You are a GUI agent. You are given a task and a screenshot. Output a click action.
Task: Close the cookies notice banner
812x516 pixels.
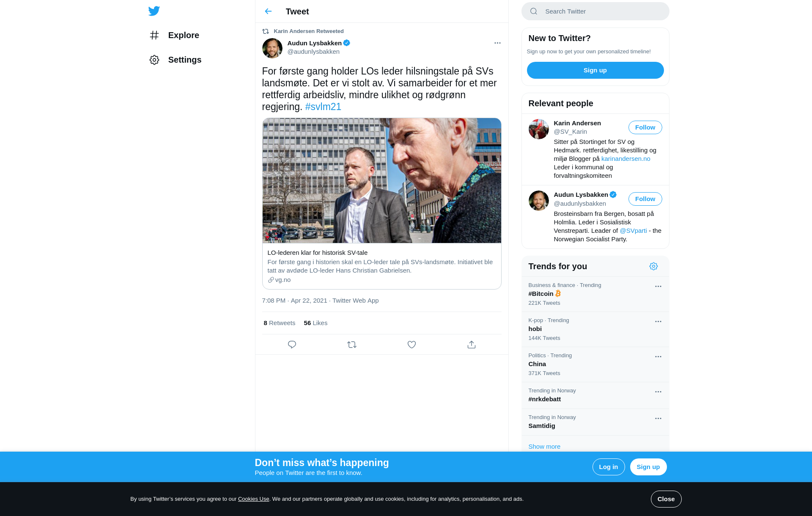pos(666,499)
